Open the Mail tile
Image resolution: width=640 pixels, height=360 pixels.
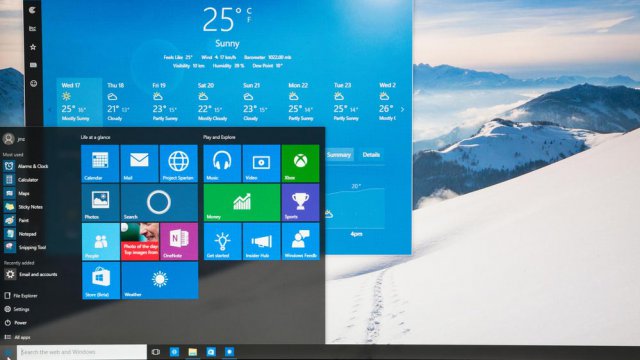(x=139, y=163)
